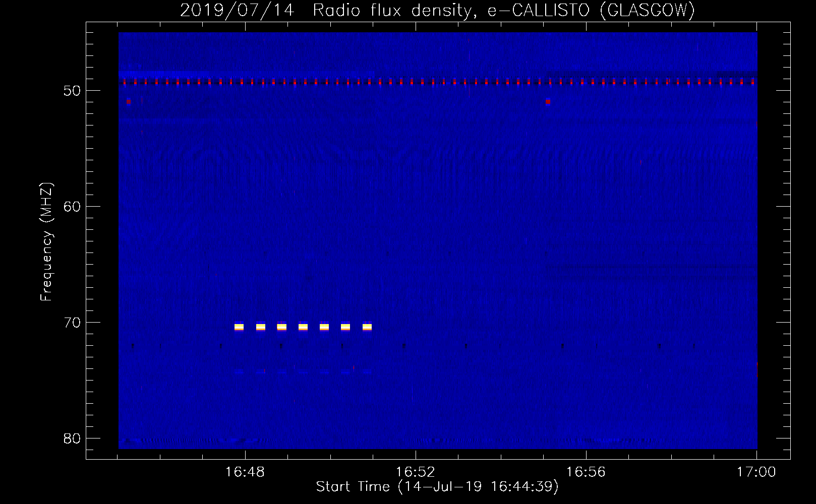Click the 70 MHz frequency tick label

tap(72, 323)
